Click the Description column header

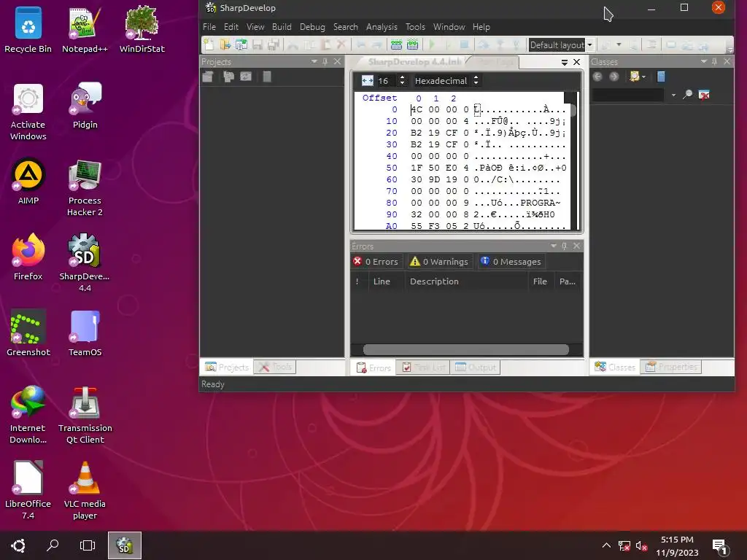466,281
